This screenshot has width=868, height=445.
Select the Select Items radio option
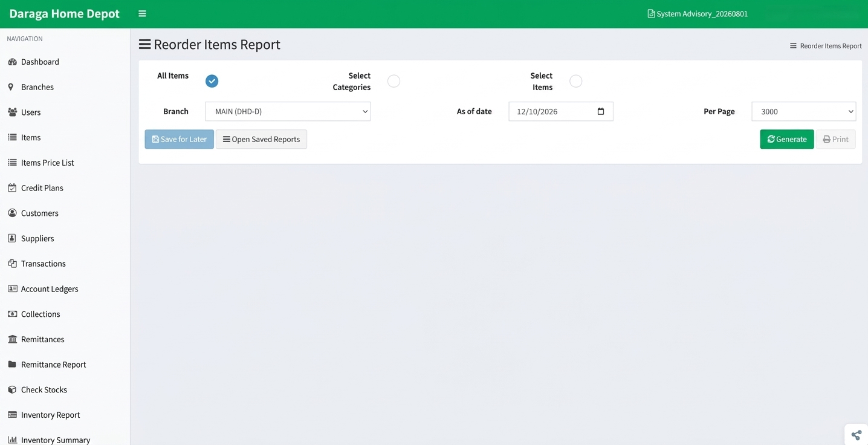click(576, 81)
